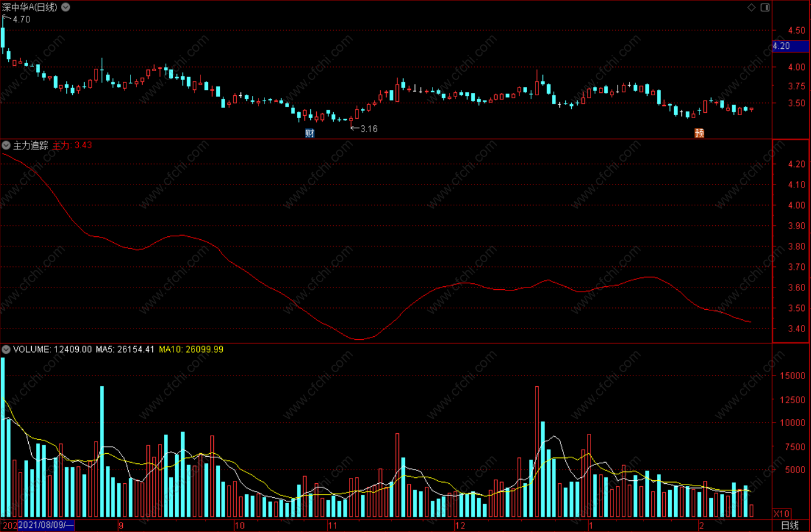
Task: Click the month 10 marker on time axis
Action: [240, 526]
